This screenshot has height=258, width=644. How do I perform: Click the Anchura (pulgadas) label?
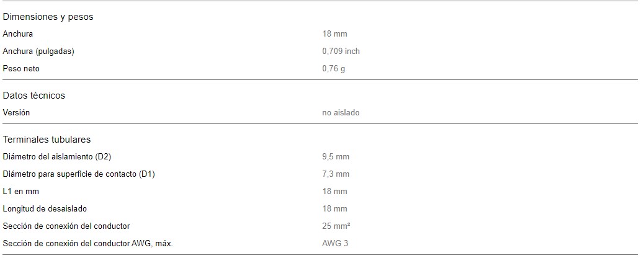point(38,51)
